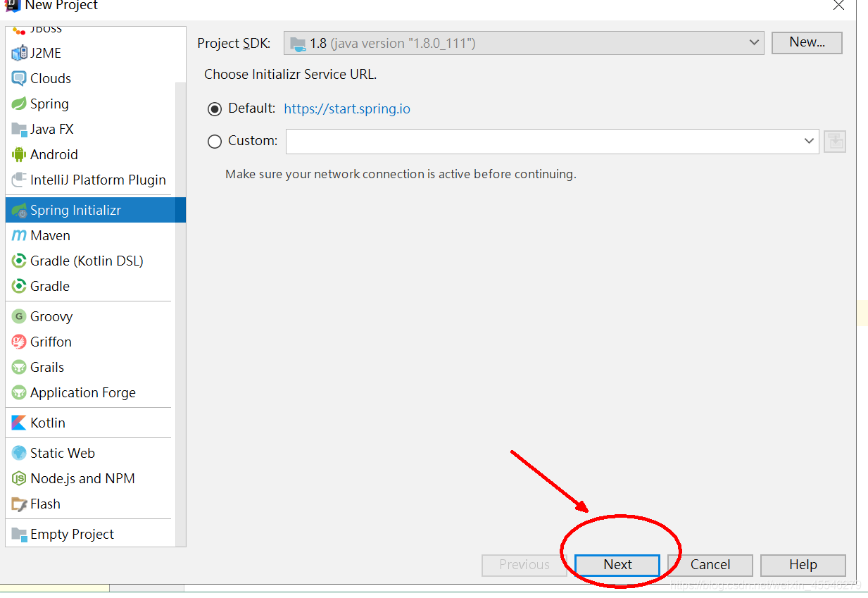Viewport: 868px width, 598px height.
Task: Click the network connection notice text
Action: [401, 174]
